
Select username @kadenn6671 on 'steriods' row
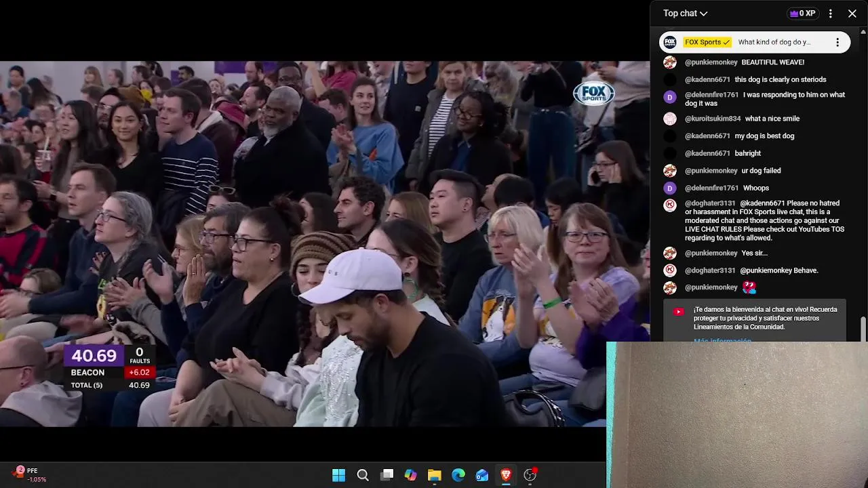pos(707,80)
